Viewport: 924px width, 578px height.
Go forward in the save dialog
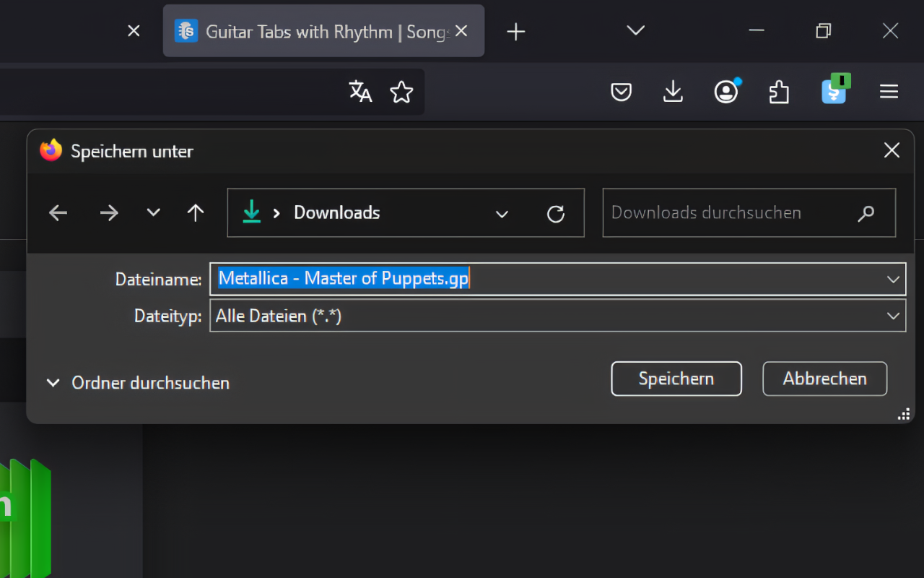point(109,212)
